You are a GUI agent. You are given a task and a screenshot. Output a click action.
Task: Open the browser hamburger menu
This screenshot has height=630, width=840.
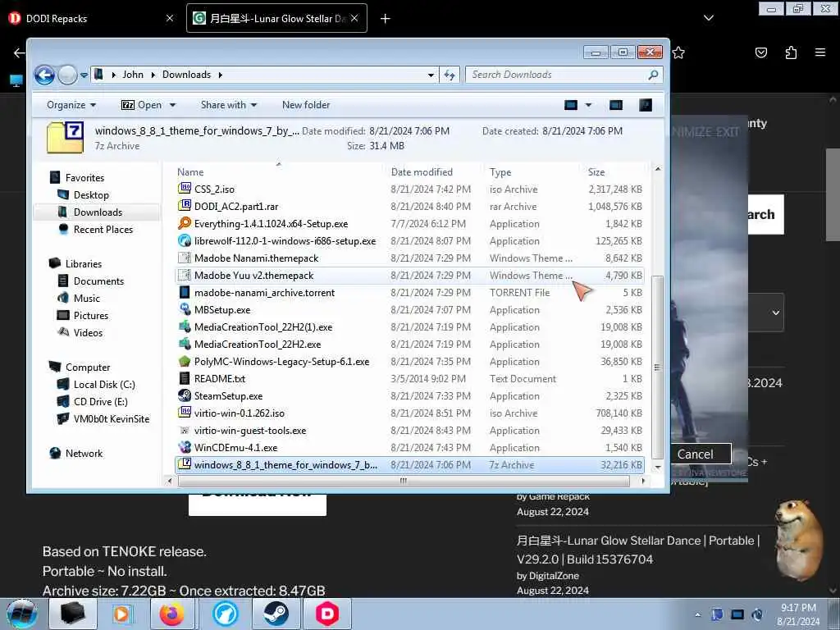[x=820, y=52]
